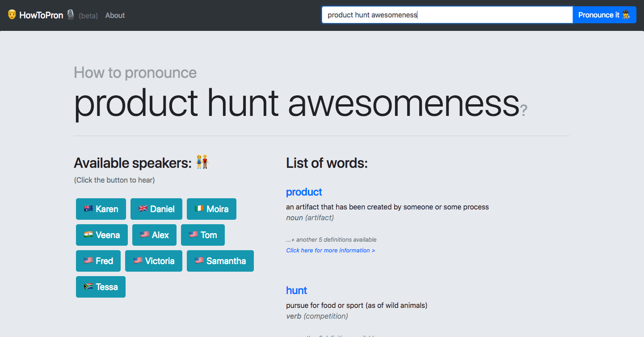Viewport: 644px width, 337px height.
Task: Click the South African flag on Tessa
Action: pos(88,286)
